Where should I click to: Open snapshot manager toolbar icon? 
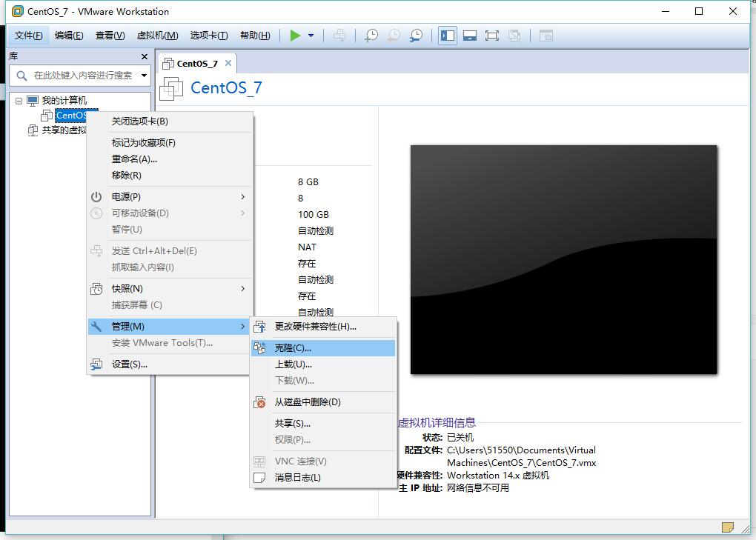[416, 35]
